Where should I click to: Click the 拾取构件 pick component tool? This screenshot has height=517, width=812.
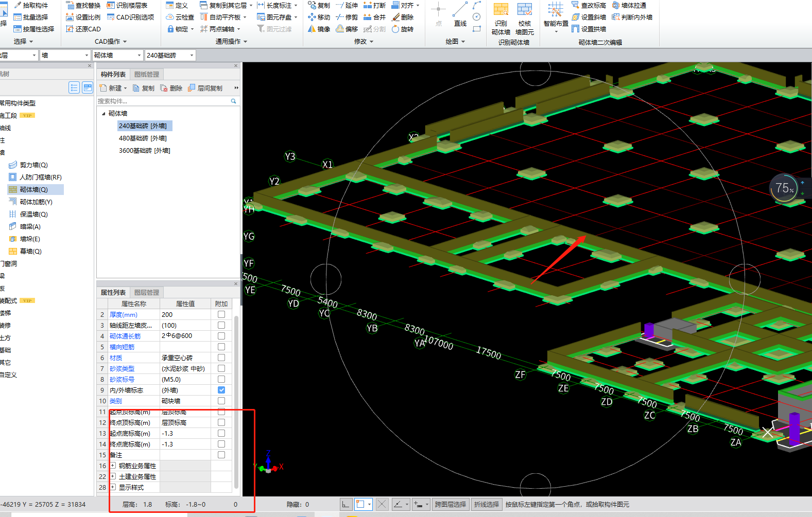(31, 5)
